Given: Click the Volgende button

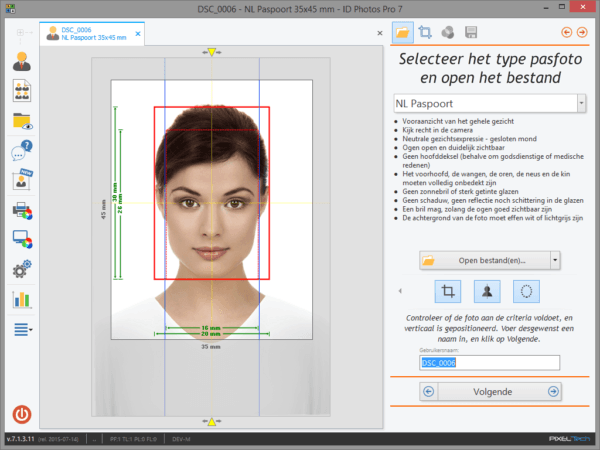Looking at the screenshot, I should click(x=491, y=391).
